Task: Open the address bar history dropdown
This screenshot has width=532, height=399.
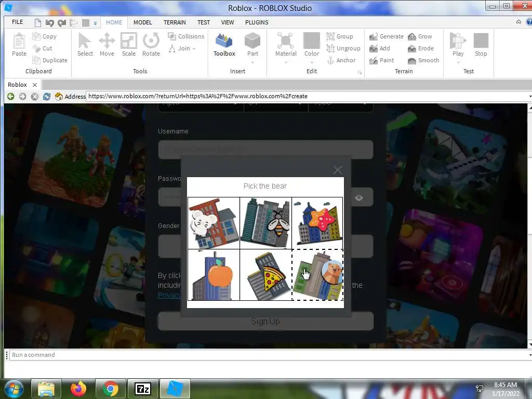Action: point(530,96)
